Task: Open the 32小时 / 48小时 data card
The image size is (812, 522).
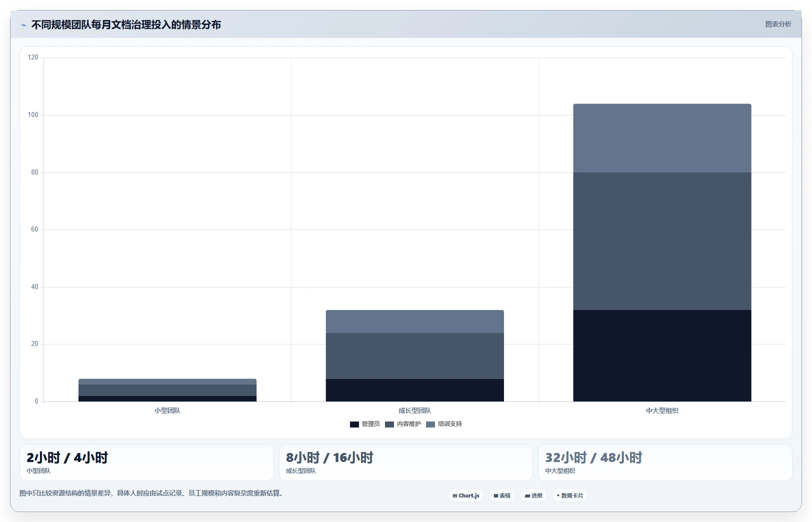Action: (665, 462)
